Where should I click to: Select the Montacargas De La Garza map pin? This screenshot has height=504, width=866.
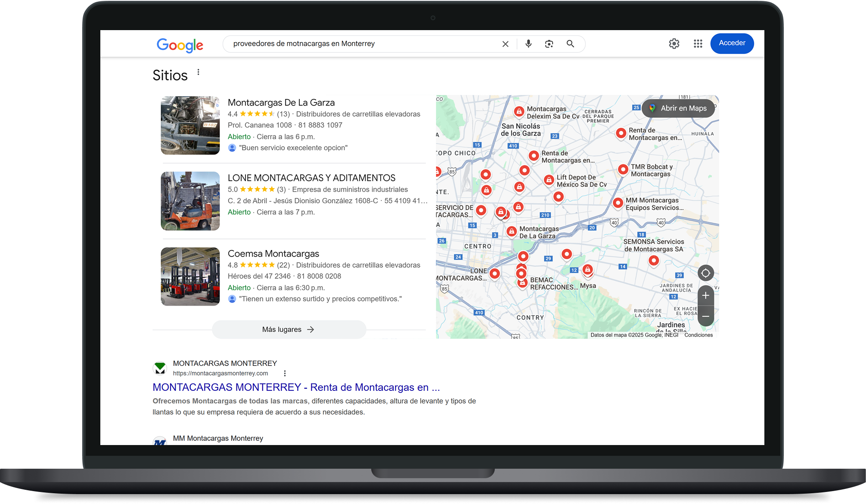pos(511,232)
